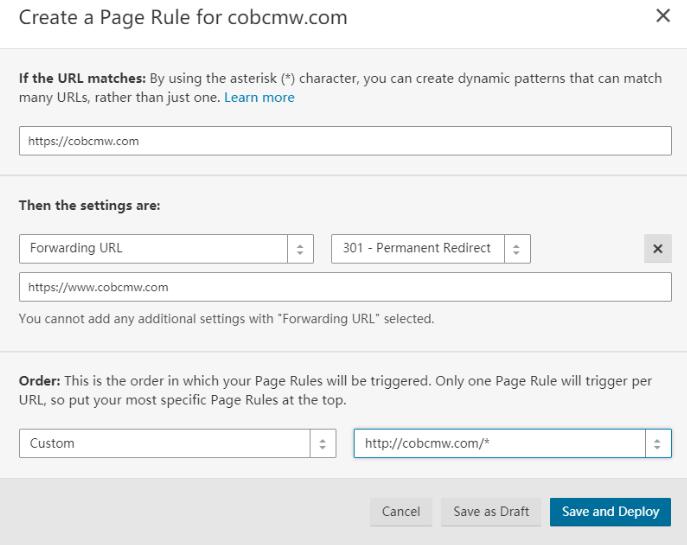Screen dimensions: 687x545
Task: Open the Learn more link
Action: 259,98
